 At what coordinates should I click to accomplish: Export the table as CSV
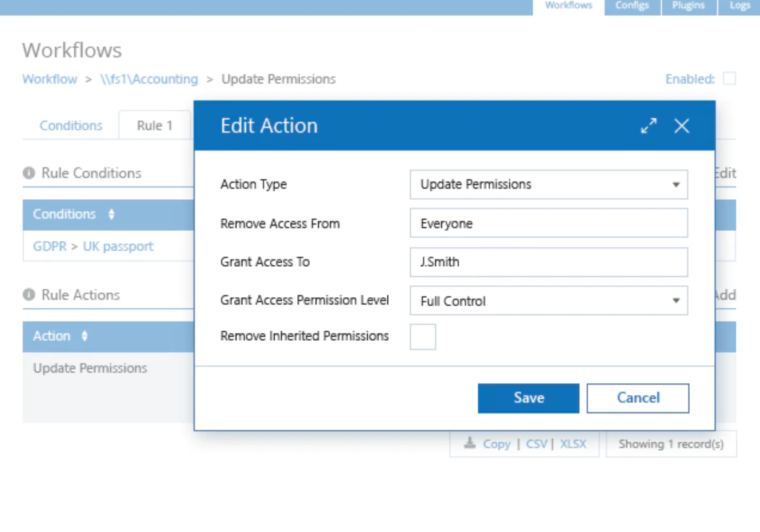pyautogui.click(x=536, y=444)
